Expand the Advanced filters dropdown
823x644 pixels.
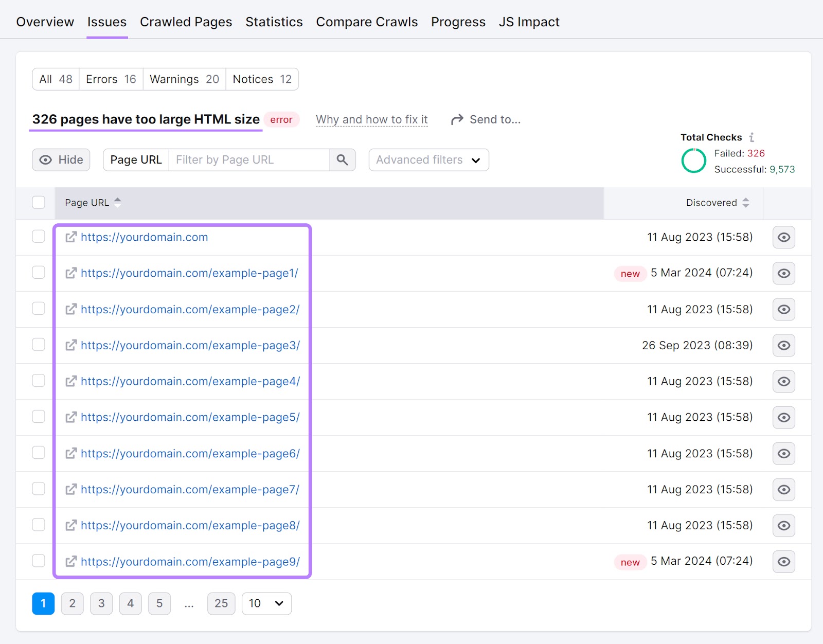428,160
